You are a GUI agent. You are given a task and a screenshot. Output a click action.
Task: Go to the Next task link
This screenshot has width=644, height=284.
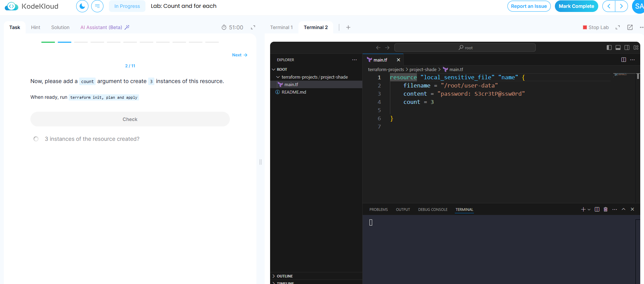coord(240,55)
